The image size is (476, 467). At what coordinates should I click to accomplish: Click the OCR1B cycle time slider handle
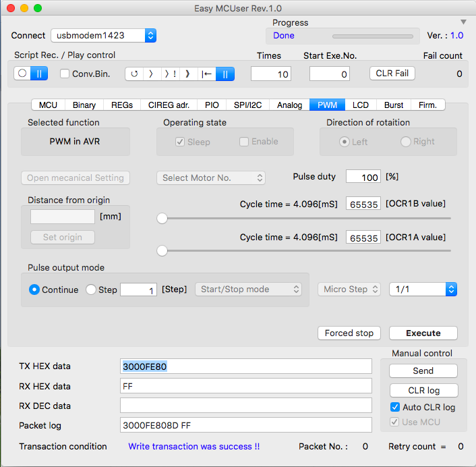(162, 218)
